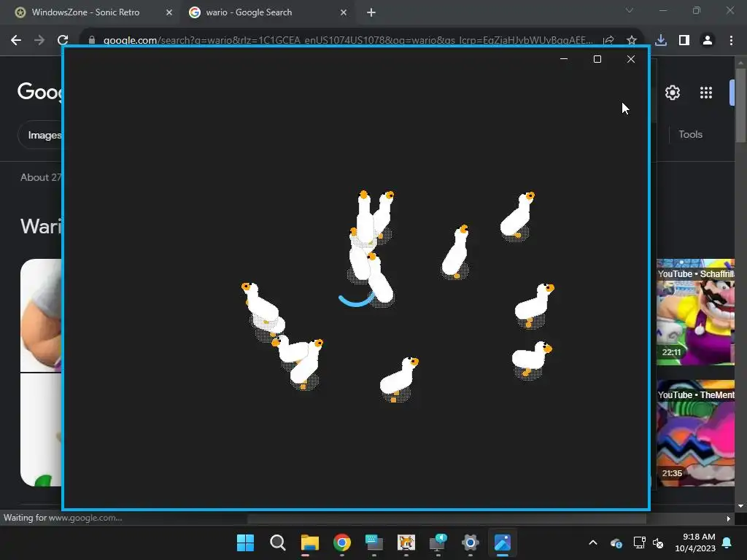Image resolution: width=747 pixels, height=560 pixels.
Task: Reload the Google search page
Action: (63, 41)
